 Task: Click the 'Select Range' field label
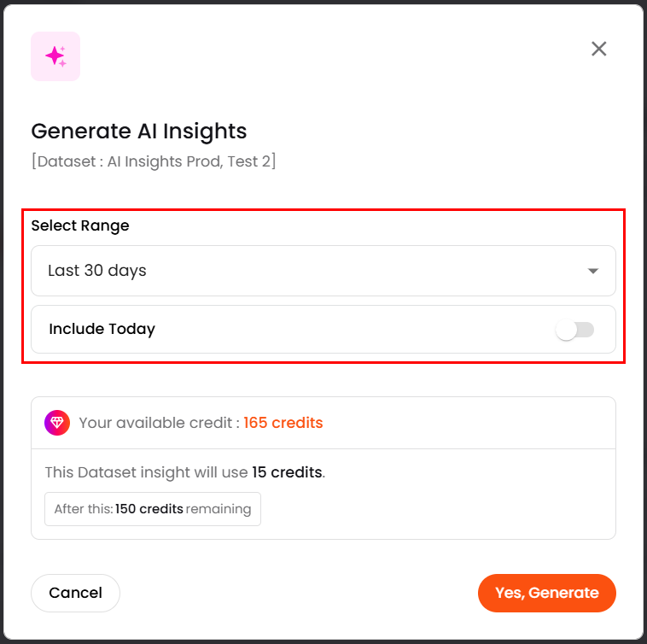80,226
